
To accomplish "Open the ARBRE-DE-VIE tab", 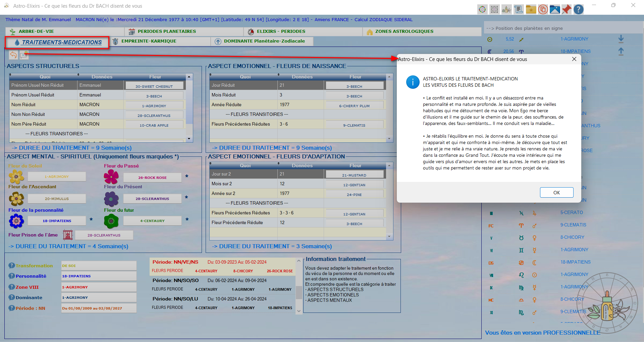I will pyautogui.click(x=65, y=31).
